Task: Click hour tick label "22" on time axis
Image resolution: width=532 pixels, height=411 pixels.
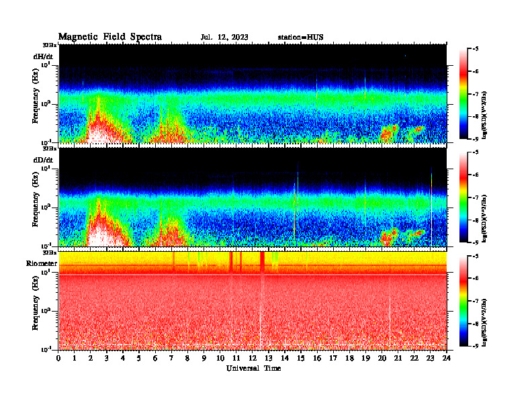Action: click(x=414, y=358)
